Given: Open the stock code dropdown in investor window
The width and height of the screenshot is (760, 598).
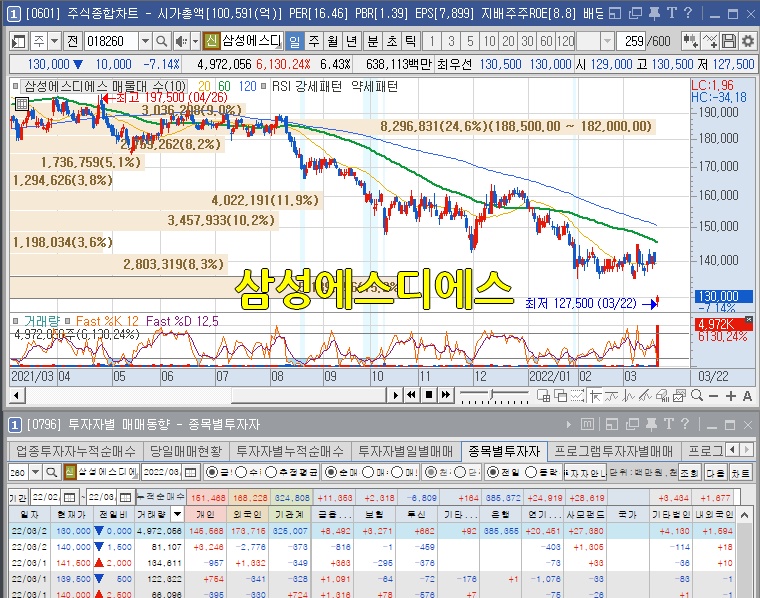Looking at the screenshot, I should click(x=35, y=472).
